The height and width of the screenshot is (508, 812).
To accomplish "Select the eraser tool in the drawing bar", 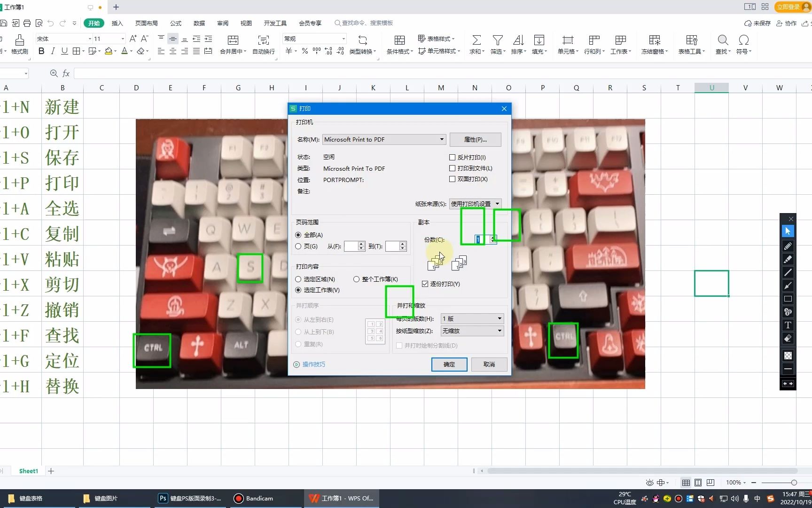I will point(788,338).
